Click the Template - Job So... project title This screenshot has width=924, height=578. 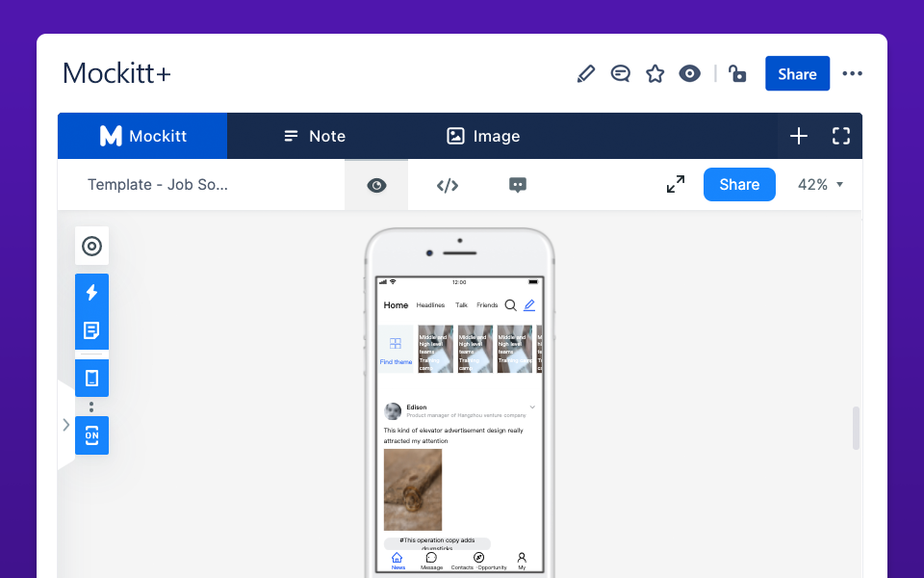point(157,185)
